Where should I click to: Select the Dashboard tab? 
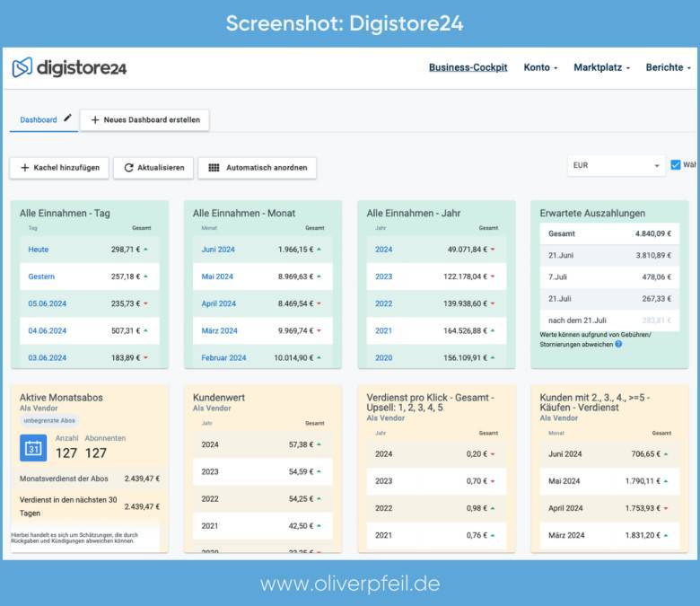click(39, 119)
